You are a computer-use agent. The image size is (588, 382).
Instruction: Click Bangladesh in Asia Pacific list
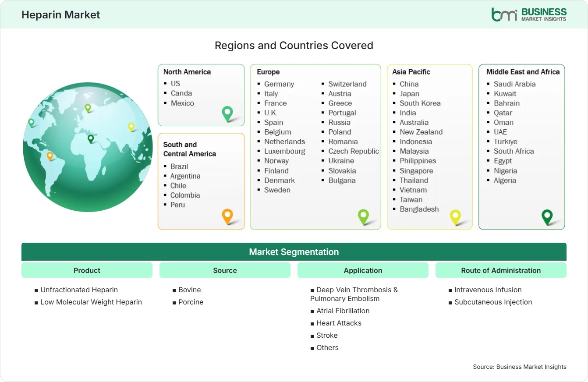tap(419, 209)
